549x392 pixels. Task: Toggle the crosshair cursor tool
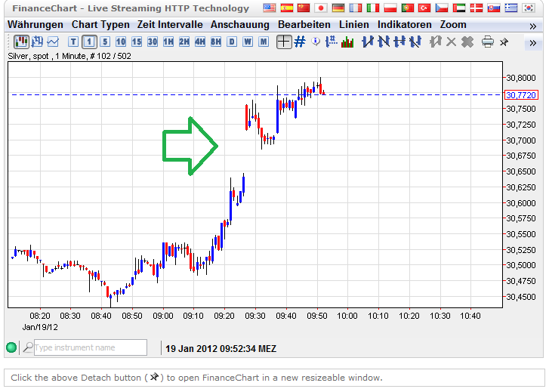284,42
